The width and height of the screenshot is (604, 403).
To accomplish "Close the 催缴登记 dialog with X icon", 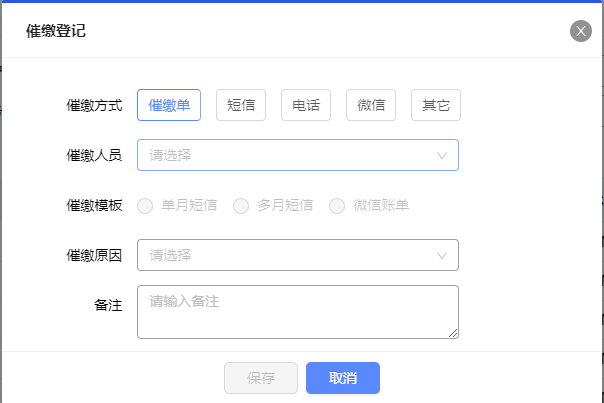I will tap(581, 31).
